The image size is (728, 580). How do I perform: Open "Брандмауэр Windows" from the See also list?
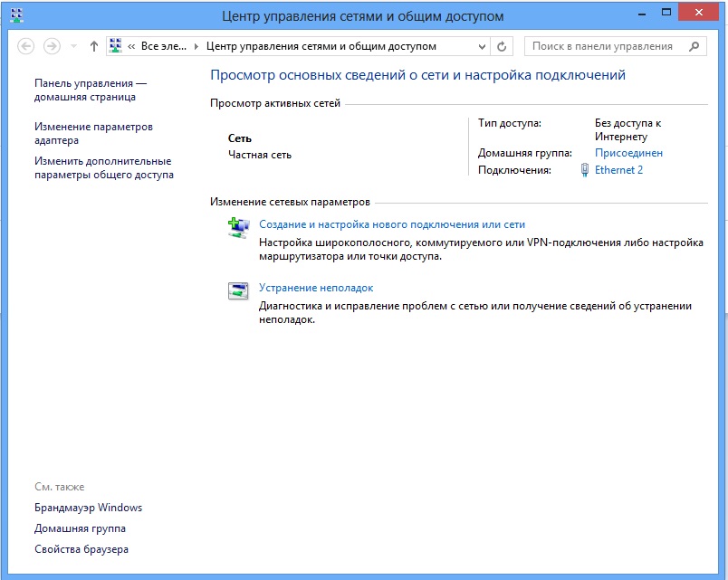coord(88,508)
